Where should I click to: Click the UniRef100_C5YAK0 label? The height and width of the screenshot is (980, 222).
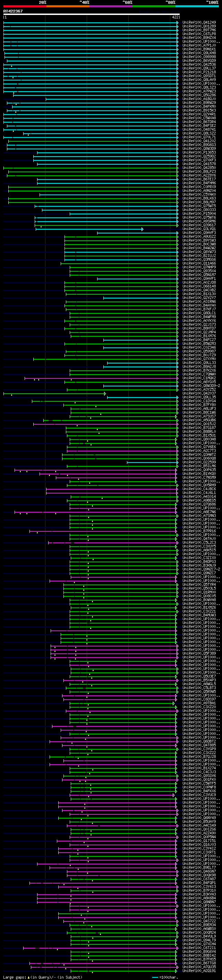(199, 194)
